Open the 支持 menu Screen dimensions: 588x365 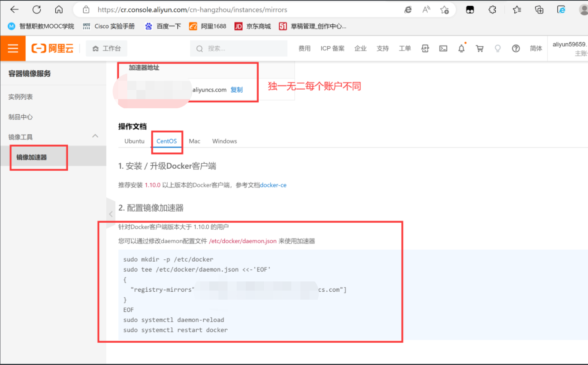click(x=383, y=48)
